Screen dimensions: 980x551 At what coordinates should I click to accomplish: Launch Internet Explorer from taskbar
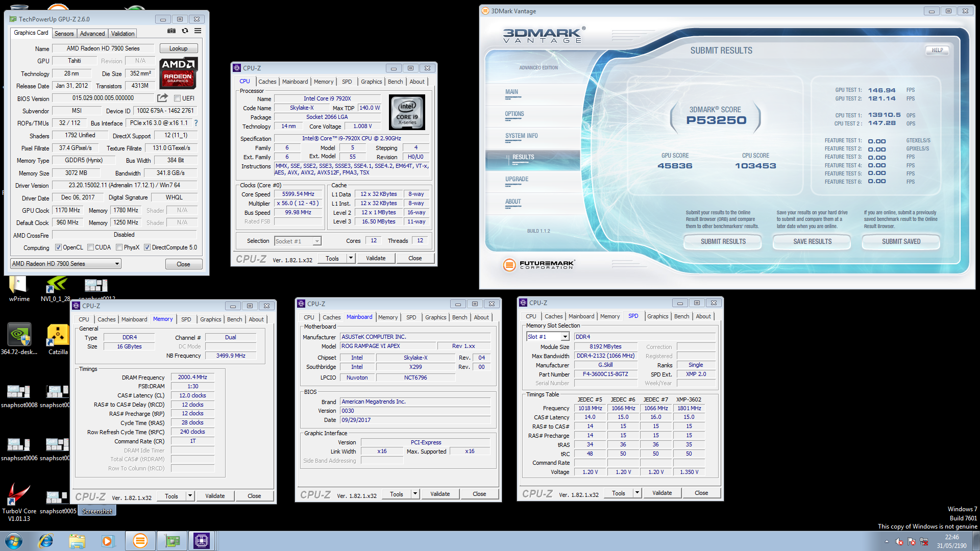[46, 541]
